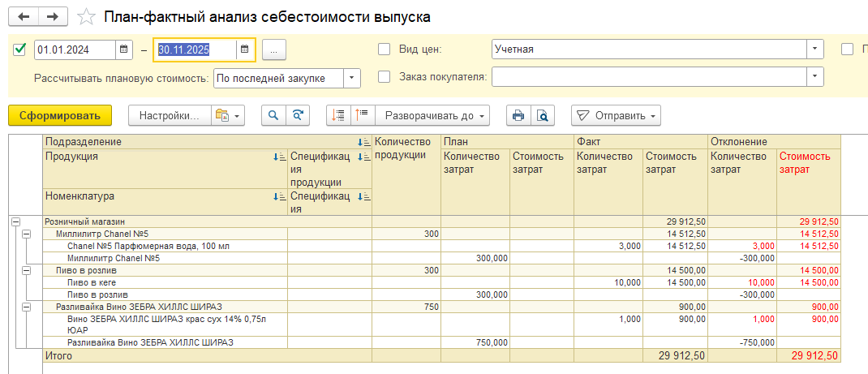Open print preview icon
This screenshot has height=374, width=868.
point(541,115)
